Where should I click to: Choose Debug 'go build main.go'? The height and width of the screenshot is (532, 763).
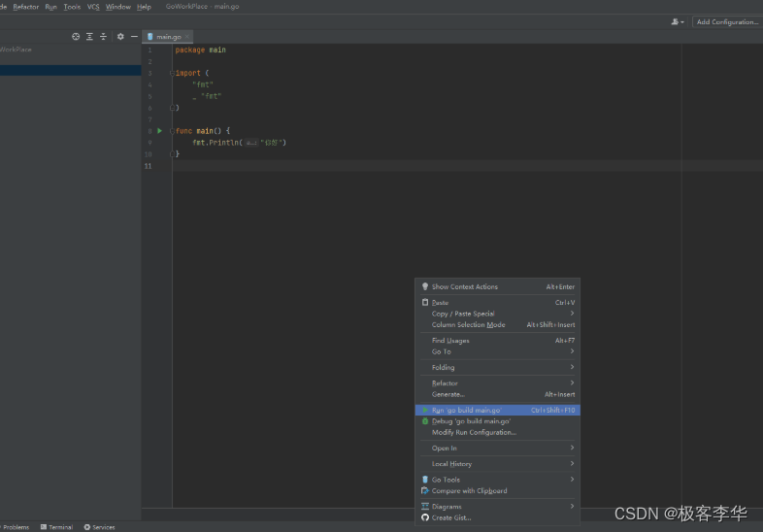[471, 421]
